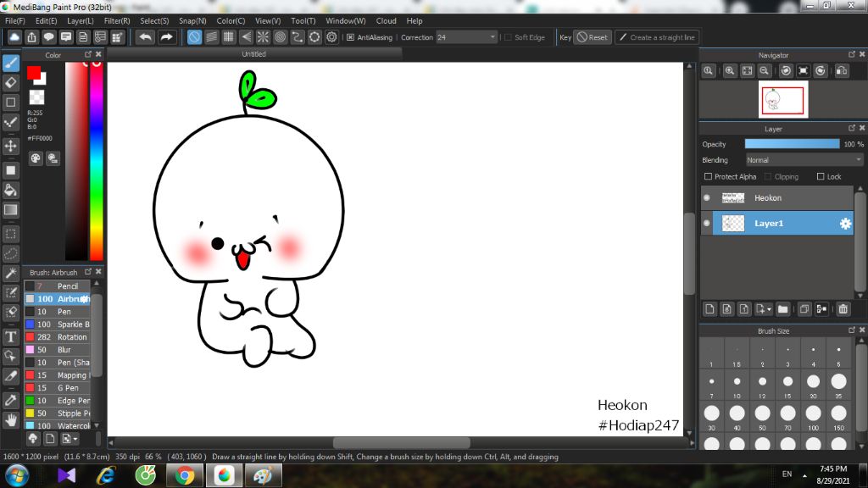The width and height of the screenshot is (868, 488).
Task: Select the Magic Wand tool
Action: pos(10,274)
